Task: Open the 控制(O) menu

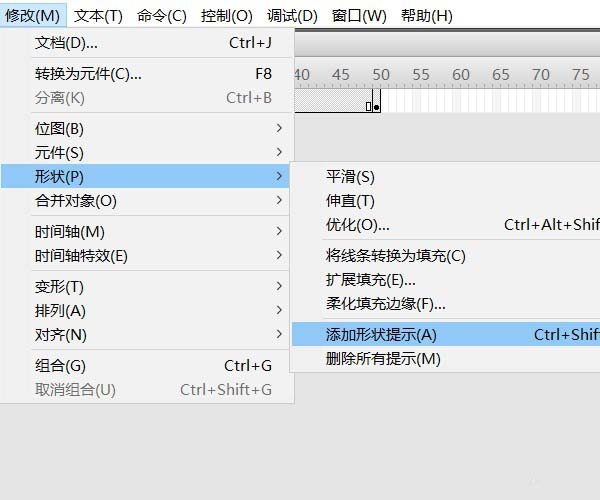Action: [x=227, y=15]
